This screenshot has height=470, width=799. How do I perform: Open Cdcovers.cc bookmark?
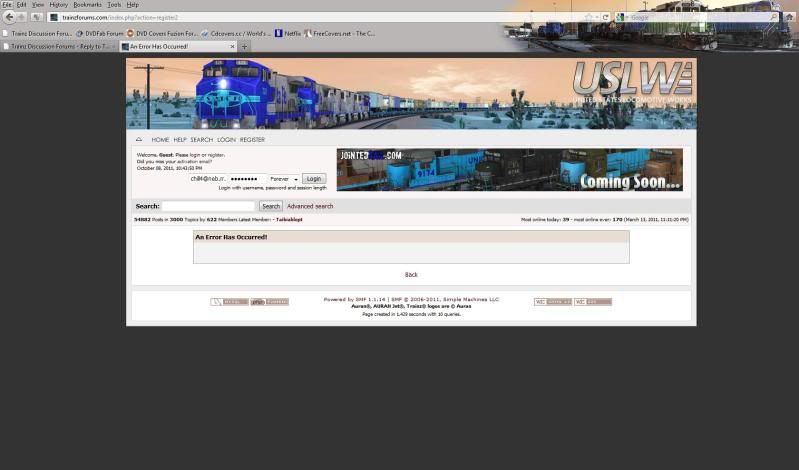[236, 34]
